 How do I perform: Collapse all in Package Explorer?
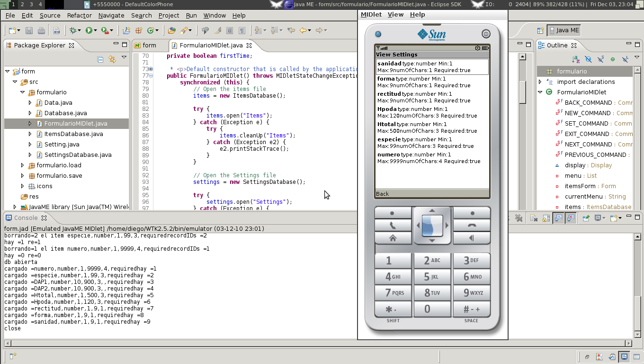(100, 59)
